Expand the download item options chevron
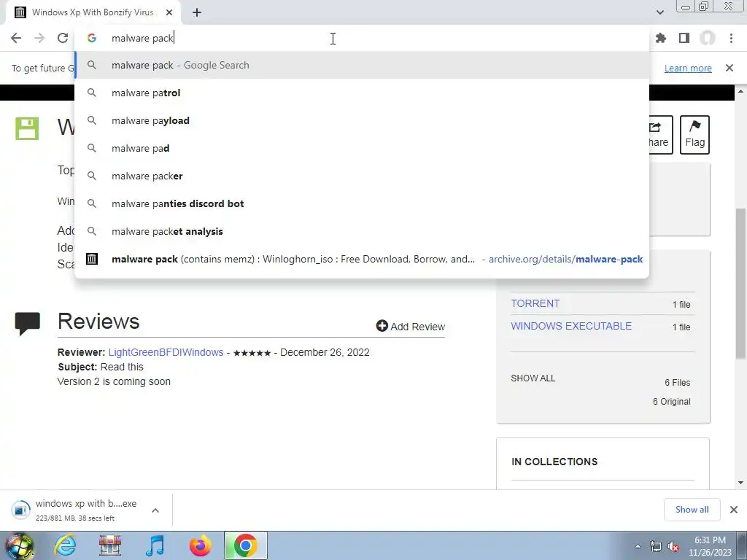The width and height of the screenshot is (747, 560). tap(155, 510)
